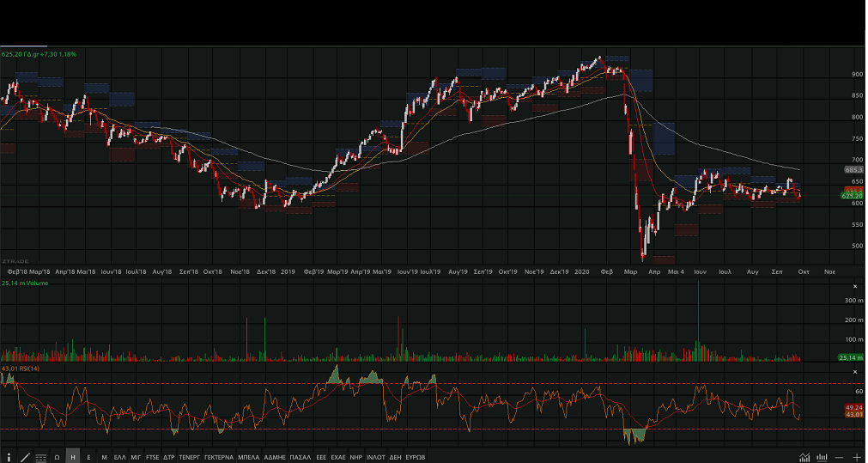The width and height of the screenshot is (868, 463).
Task: Toggle the Η daily timeframe
Action: click(73, 457)
